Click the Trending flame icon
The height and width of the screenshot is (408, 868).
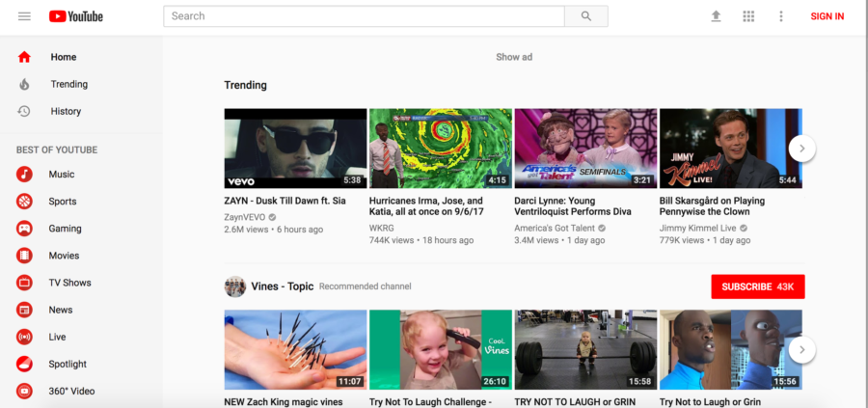click(24, 84)
